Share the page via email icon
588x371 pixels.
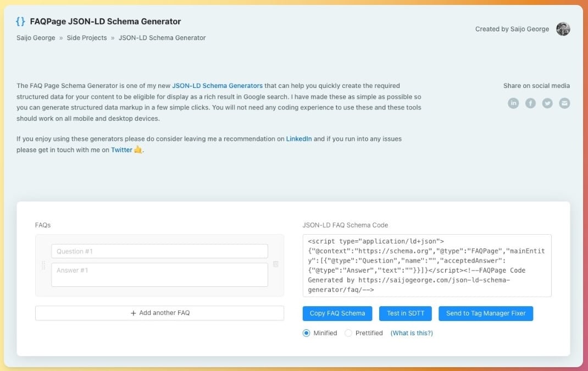564,103
